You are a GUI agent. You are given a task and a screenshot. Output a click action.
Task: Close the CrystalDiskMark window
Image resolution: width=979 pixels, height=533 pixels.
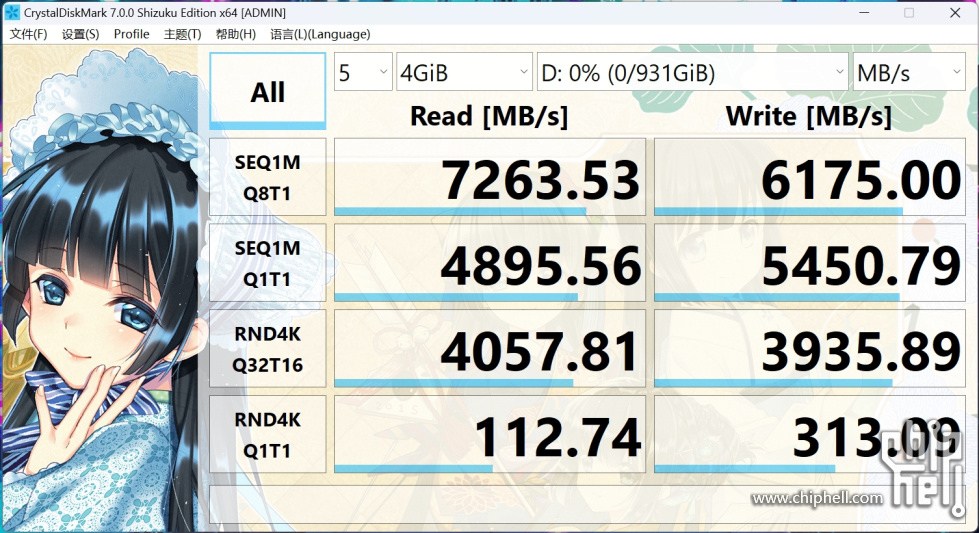[x=955, y=12]
